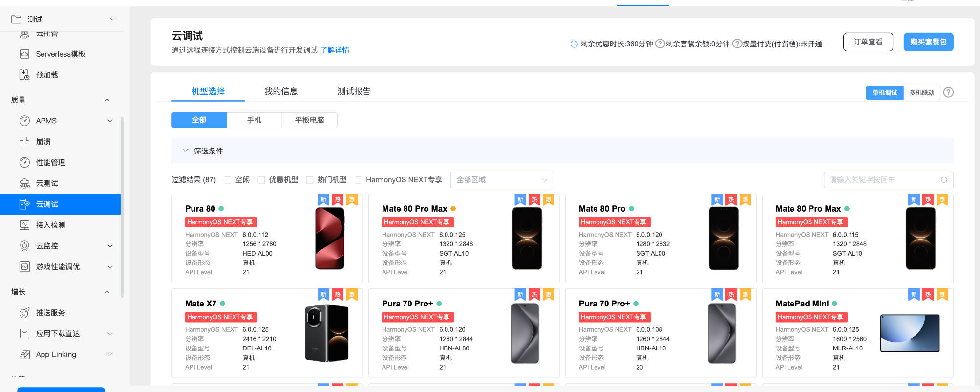This screenshot has height=392, width=980.
Task: Click the 热 badge on Mate 80 Pro card
Action: [x=731, y=199]
